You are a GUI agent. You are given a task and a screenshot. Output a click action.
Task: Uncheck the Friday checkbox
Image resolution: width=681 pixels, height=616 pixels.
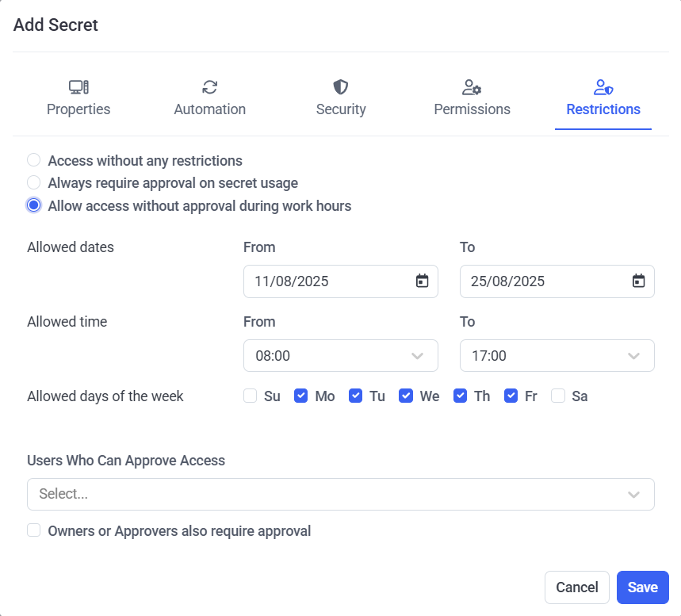coord(511,396)
